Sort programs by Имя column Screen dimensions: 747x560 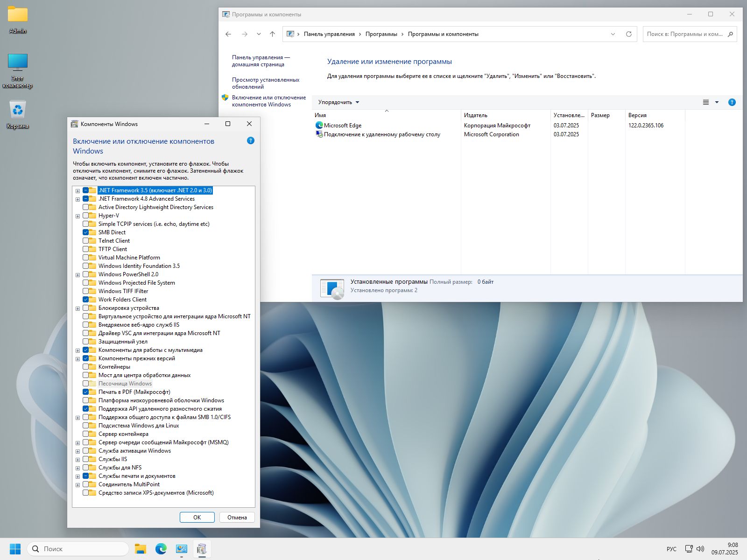coord(386,115)
